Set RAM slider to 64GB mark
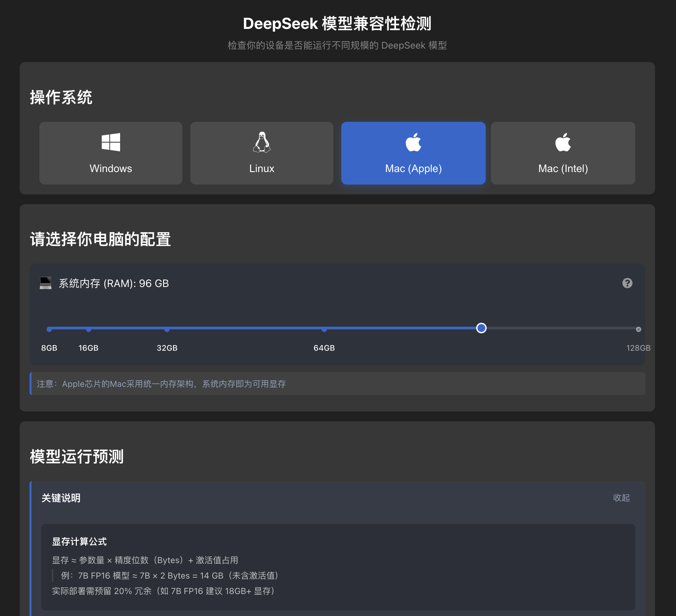This screenshot has width=676, height=616. (x=324, y=329)
